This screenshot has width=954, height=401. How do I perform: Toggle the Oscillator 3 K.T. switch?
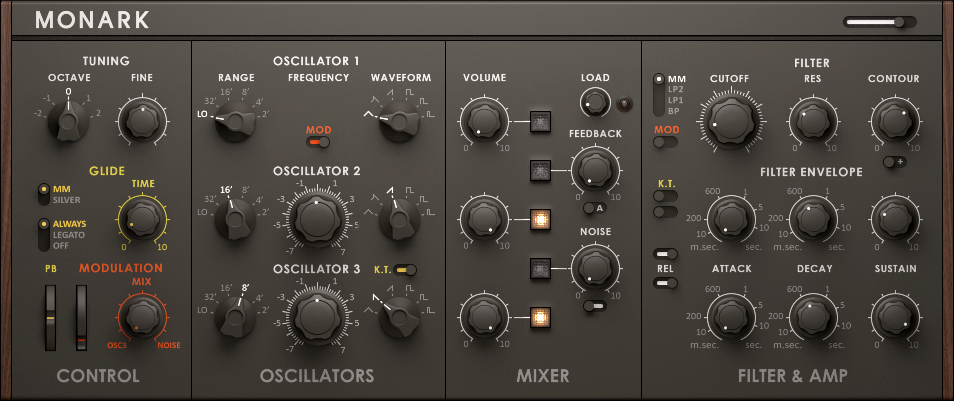pos(405,269)
